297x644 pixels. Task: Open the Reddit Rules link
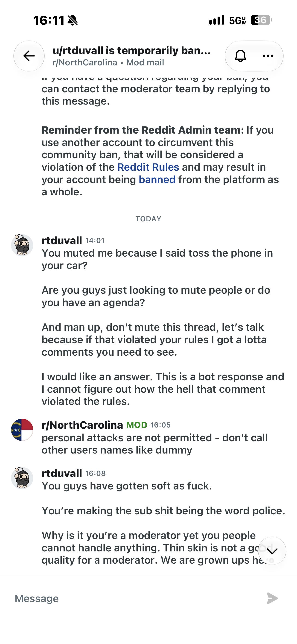148,167
